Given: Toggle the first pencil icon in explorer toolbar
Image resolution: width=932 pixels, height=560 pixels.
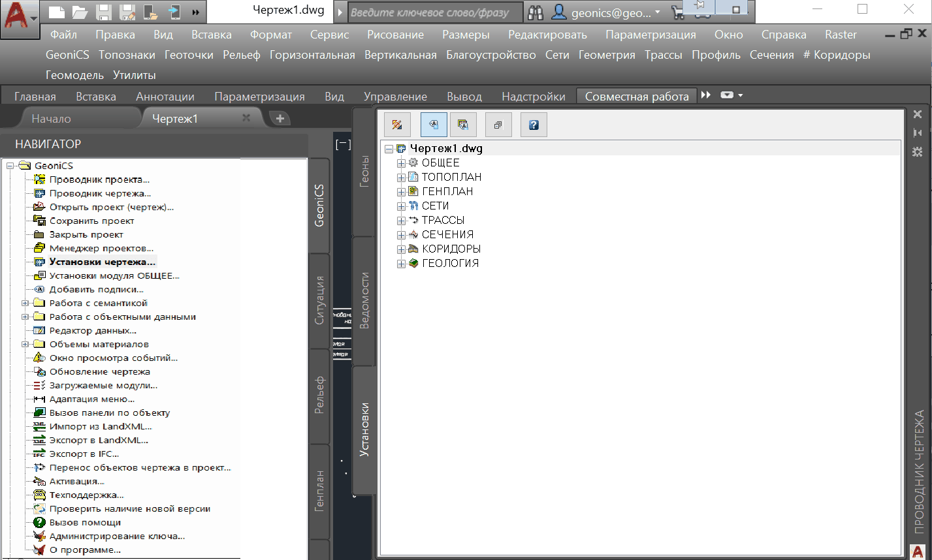Looking at the screenshot, I should pos(397,125).
